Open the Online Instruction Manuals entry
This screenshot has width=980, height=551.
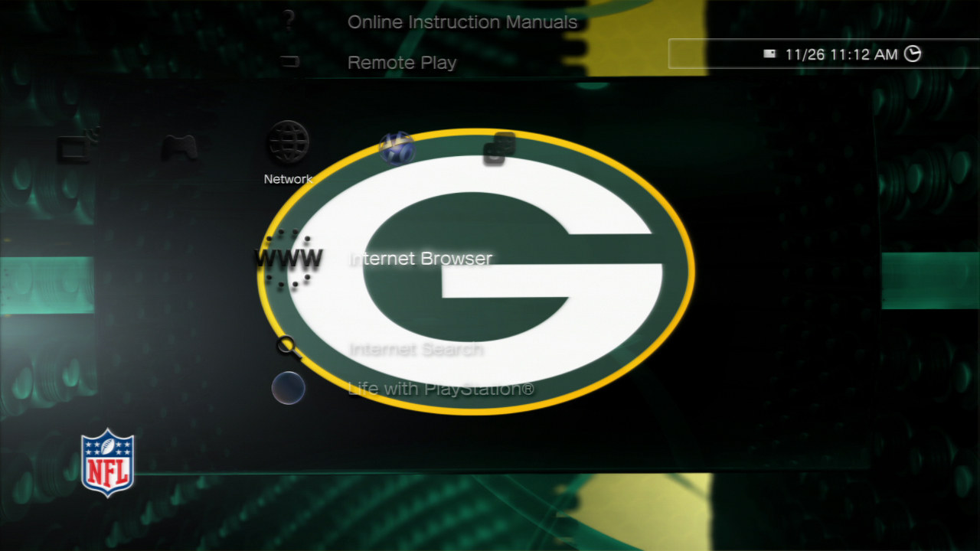[462, 22]
